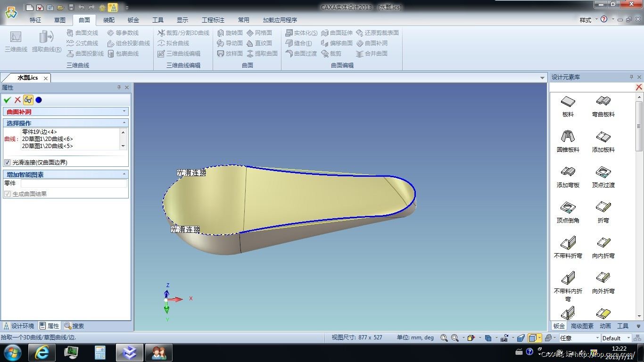Click the blue color swatch in the properties toolbar
The height and width of the screenshot is (362, 644).
tap(38, 99)
